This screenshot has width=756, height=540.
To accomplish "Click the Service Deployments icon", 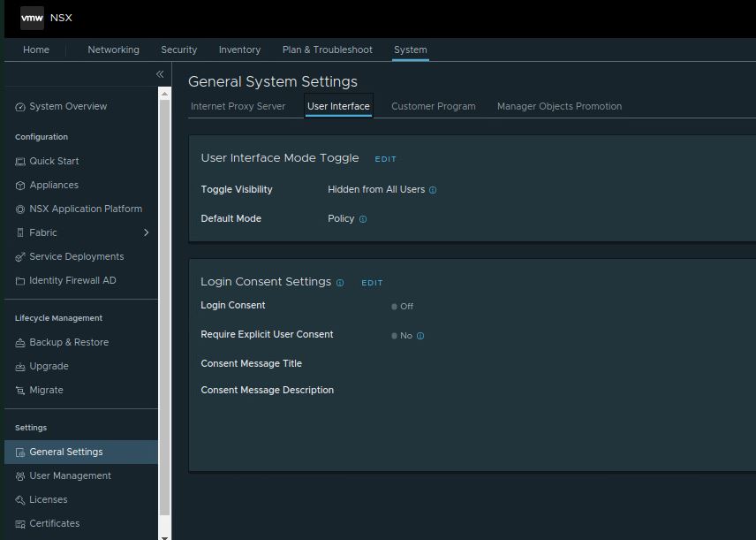I will (19, 256).
